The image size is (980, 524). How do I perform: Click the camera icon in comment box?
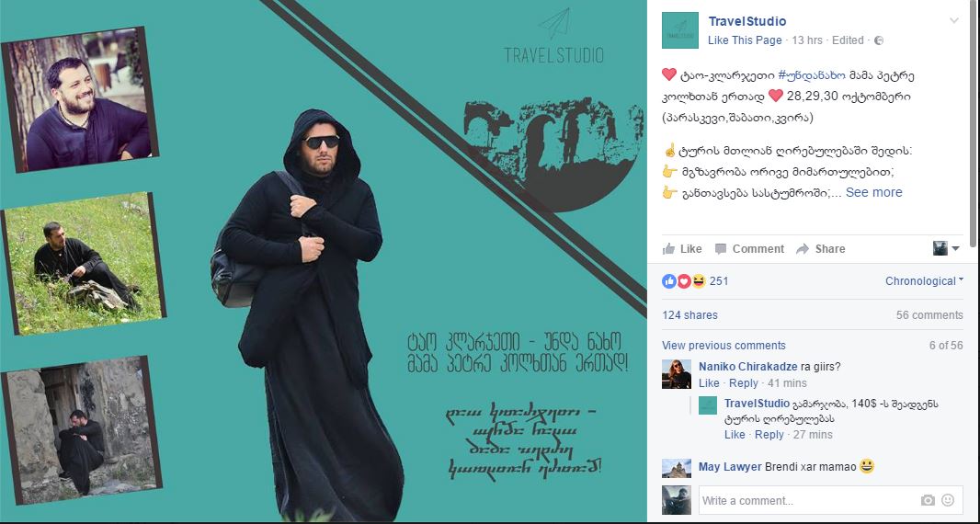click(x=929, y=500)
